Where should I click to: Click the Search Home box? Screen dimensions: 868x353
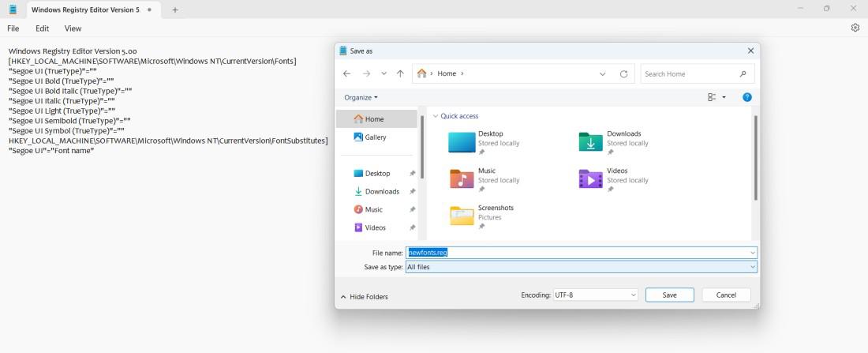coord(698,73)
